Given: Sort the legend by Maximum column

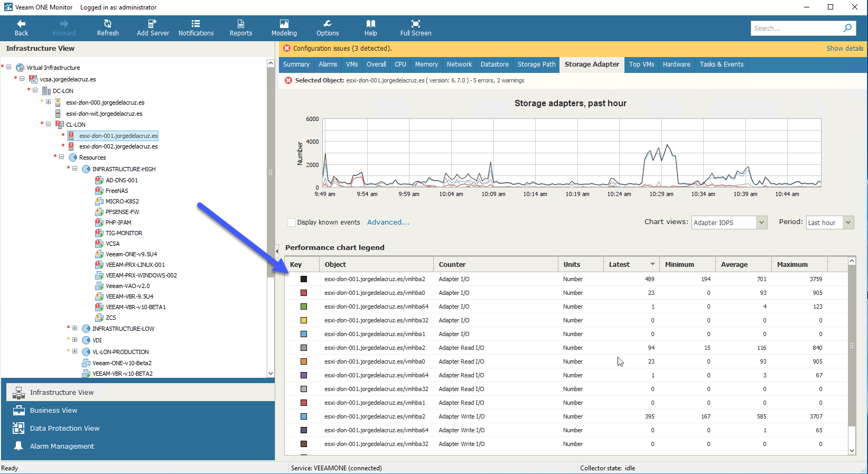Looking at the screenshot, I should tap(799, 264).
